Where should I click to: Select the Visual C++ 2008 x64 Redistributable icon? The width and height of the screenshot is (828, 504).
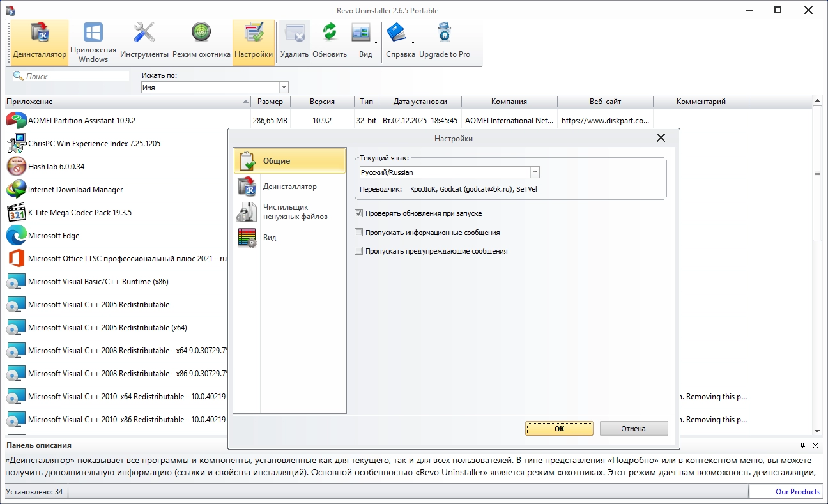coord(16,350)
